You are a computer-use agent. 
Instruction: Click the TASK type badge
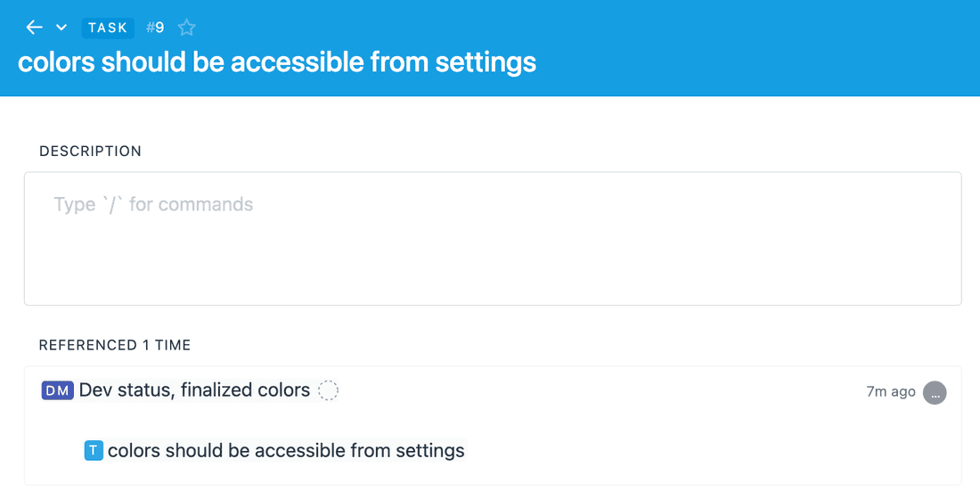click(108, 28)
